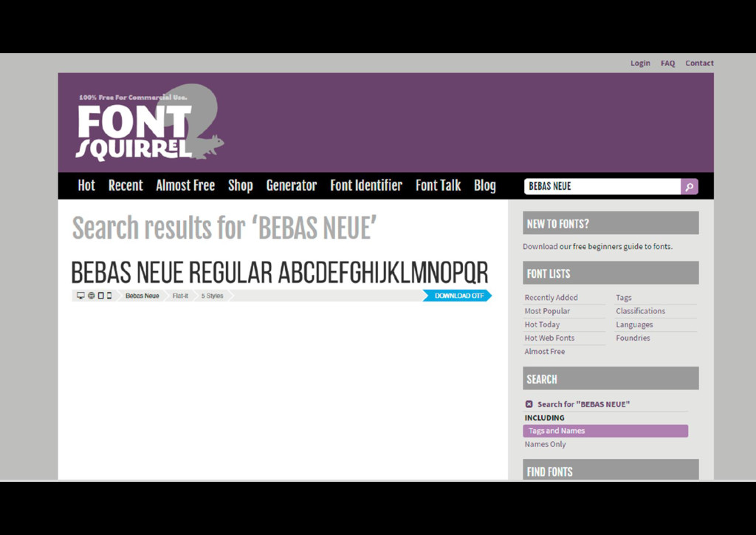Open the Most Popular font list
Screen dimensions: 756x535
pos(547,311)
